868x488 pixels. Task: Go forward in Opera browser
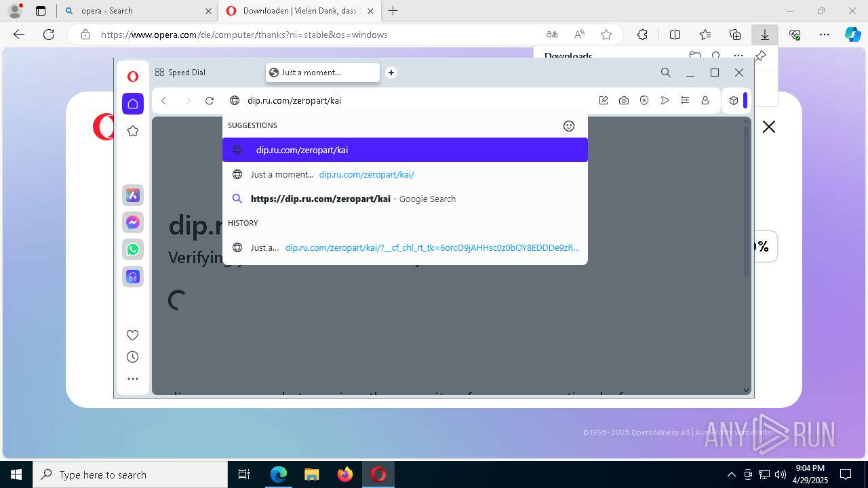pos(188,100)
